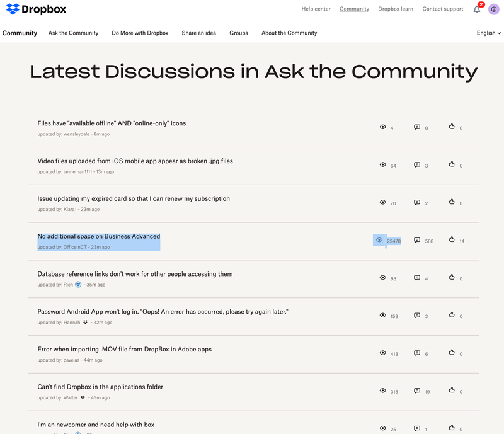
Task: Click views icon on available offline thread
Action: pyautogui.click(x=382, y=127)
